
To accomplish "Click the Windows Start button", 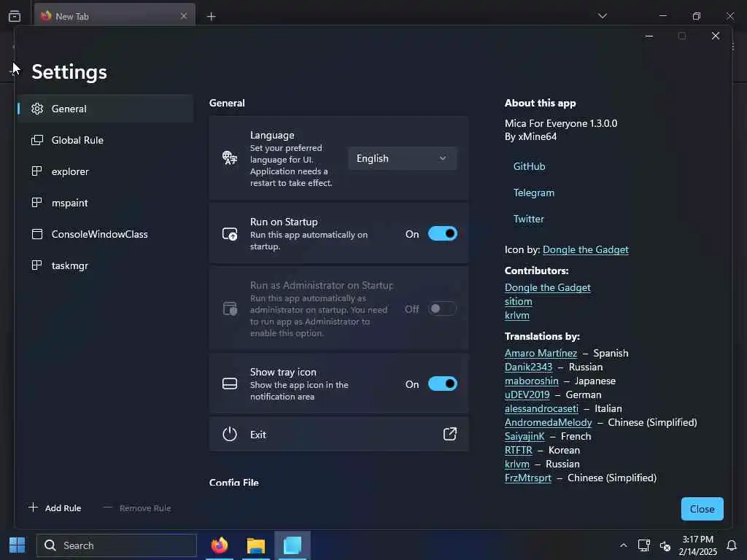I will tap(18, 545).
